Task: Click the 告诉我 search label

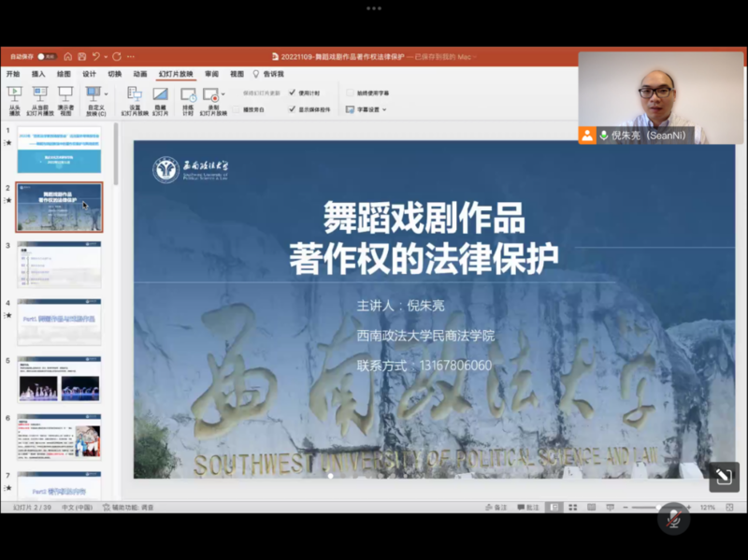Action: pyautogui.click(x=273, y=74)
